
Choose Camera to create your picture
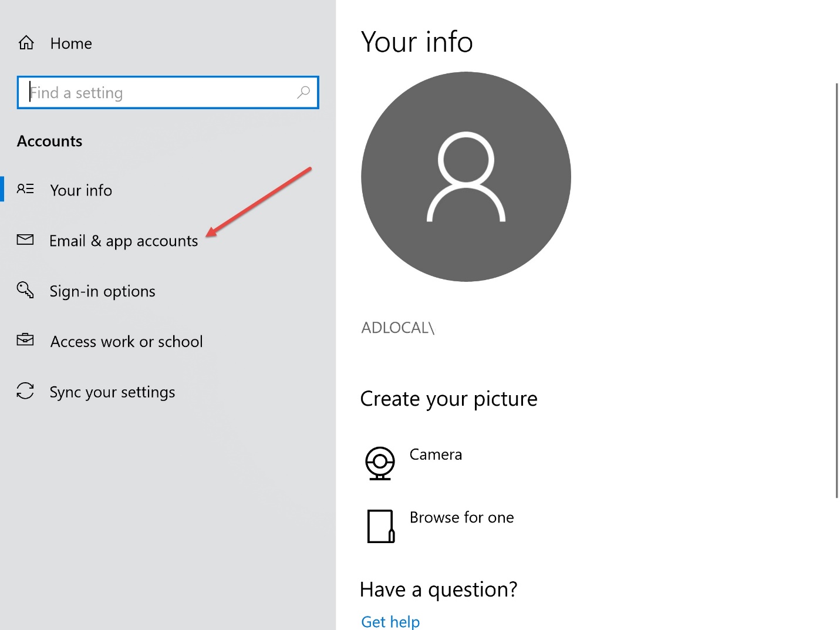436,454
